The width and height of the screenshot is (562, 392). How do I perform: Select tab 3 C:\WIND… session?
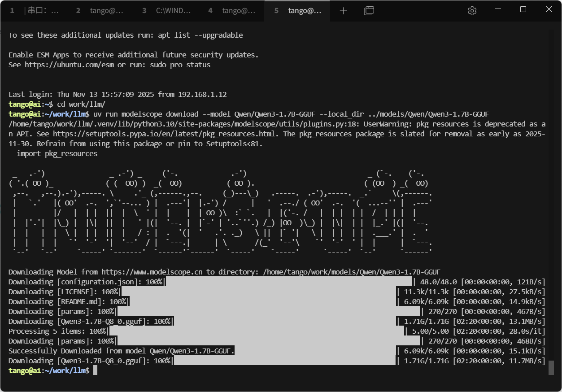coord(166,11)
